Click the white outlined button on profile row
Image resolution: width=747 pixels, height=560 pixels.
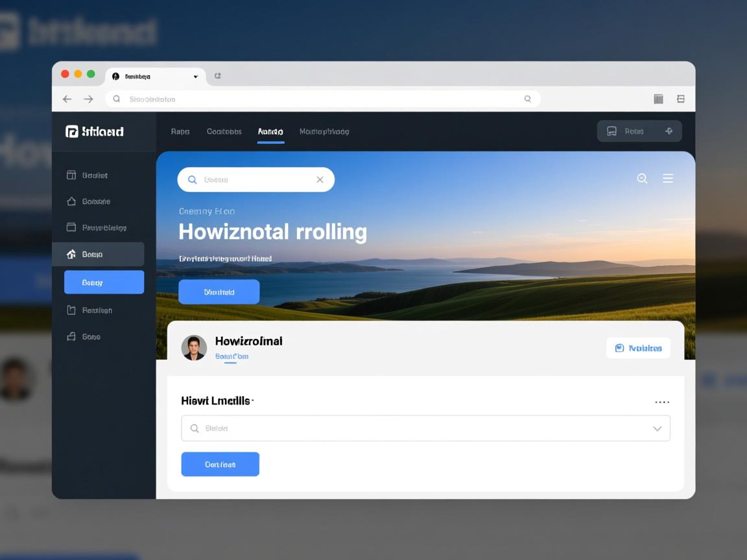click(x=638, y=348)
